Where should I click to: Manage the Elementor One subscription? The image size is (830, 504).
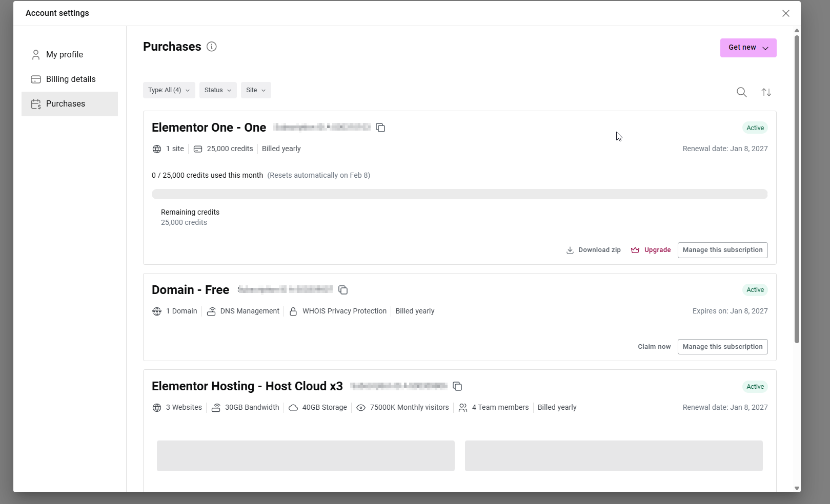(722, 250)
